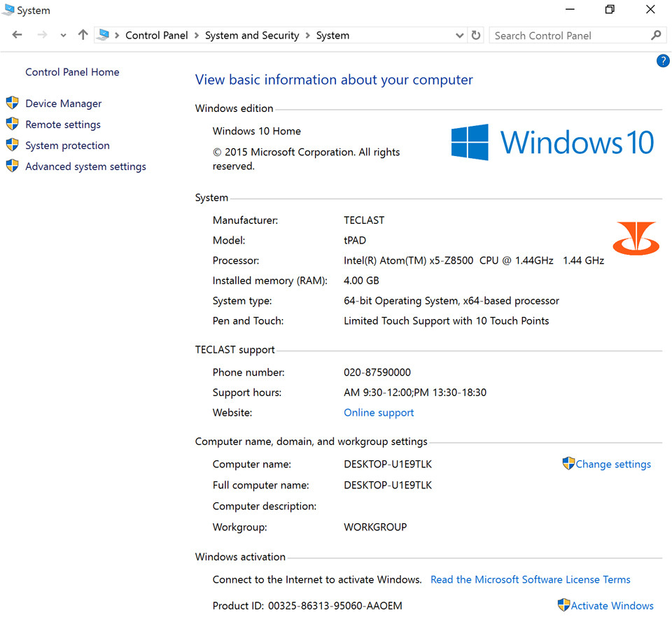Click DESKTOP-U1E9TLK beside Full computer name
The image size is (672, 636).
(388, 486)
